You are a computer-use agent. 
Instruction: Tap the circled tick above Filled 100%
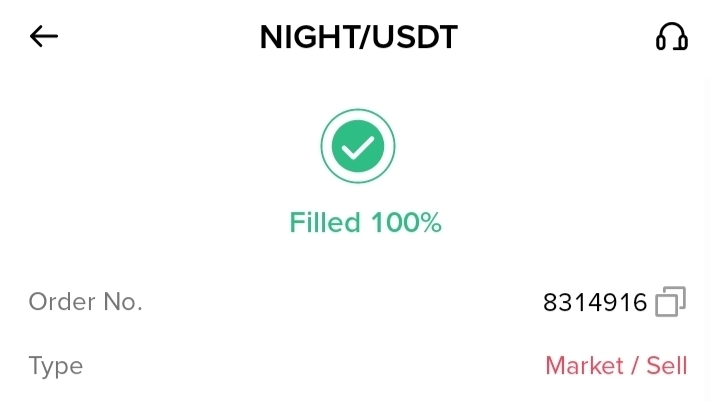[358, 148]
